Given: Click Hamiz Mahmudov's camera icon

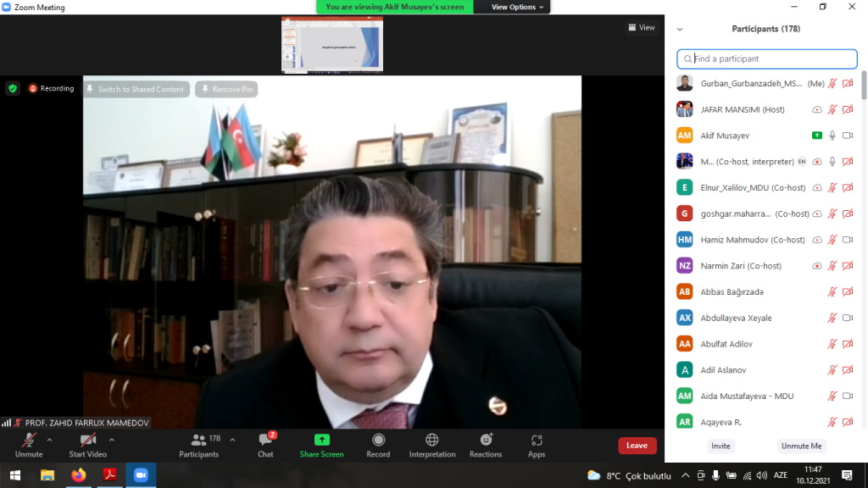Looking at the screenshot, I should [848, 240].
